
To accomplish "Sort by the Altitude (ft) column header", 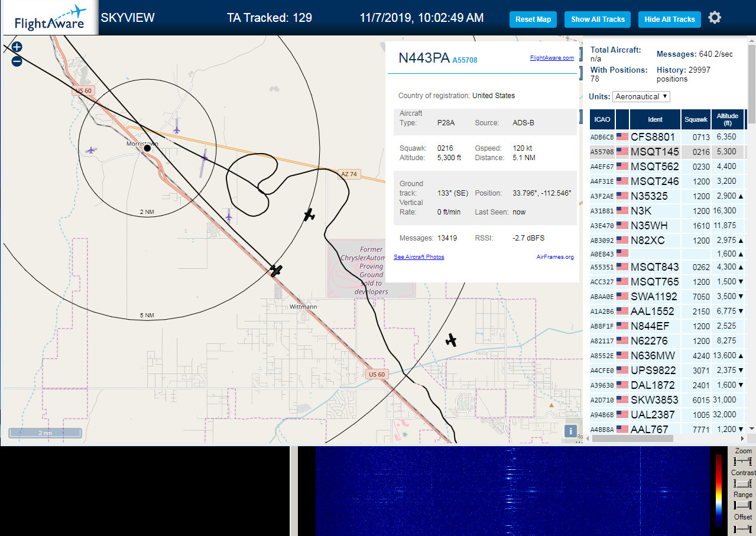I will pyautogui.click(x=728, y=119).
